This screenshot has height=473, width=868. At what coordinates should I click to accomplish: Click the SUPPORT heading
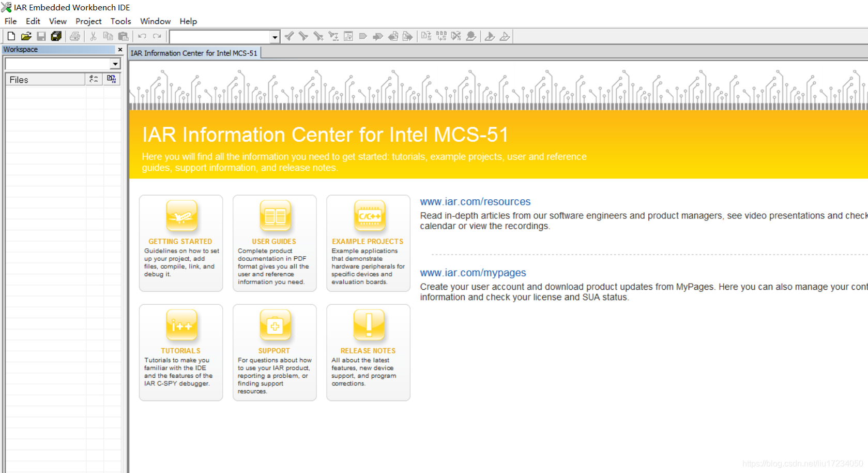[274, 351]
